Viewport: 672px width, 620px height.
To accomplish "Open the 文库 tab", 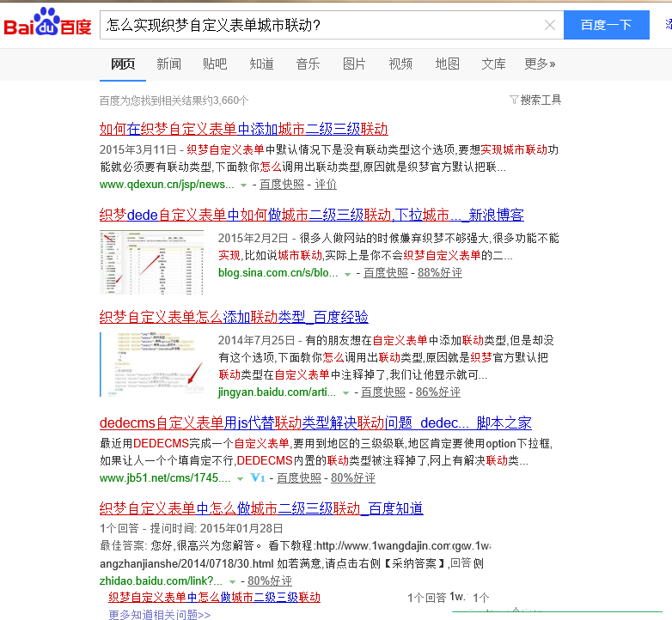I will pos(493,64).
